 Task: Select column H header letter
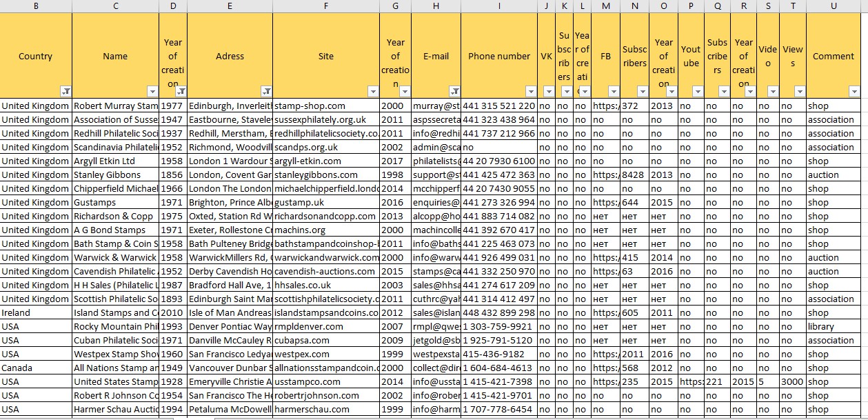(x=436, y=6)
